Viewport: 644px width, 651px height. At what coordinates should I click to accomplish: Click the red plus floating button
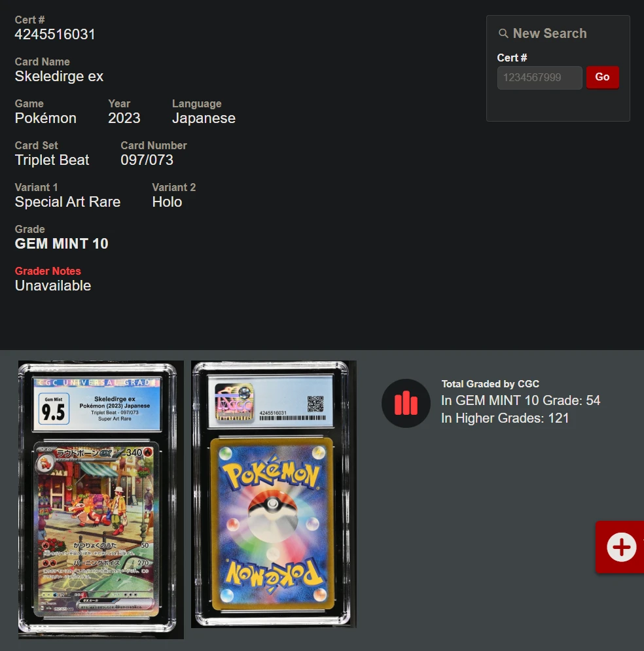(620, 547)
